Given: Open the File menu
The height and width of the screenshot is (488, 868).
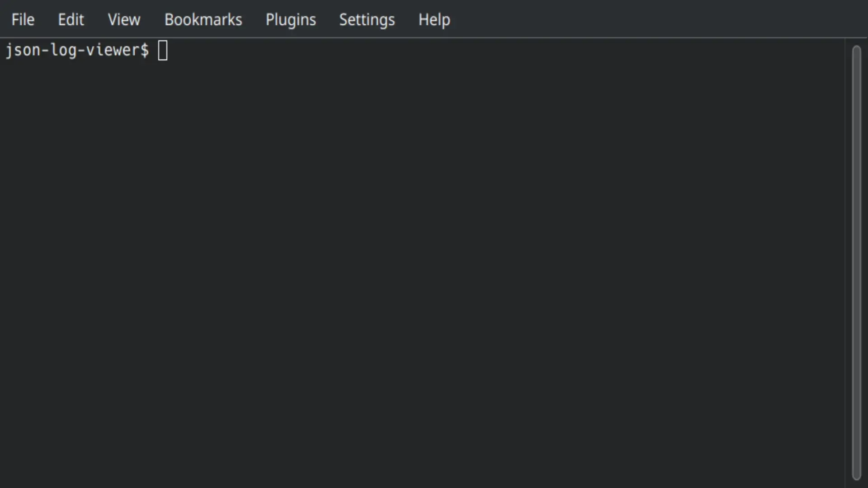Looking at the screenshot, I should click(x=23, y=19).
